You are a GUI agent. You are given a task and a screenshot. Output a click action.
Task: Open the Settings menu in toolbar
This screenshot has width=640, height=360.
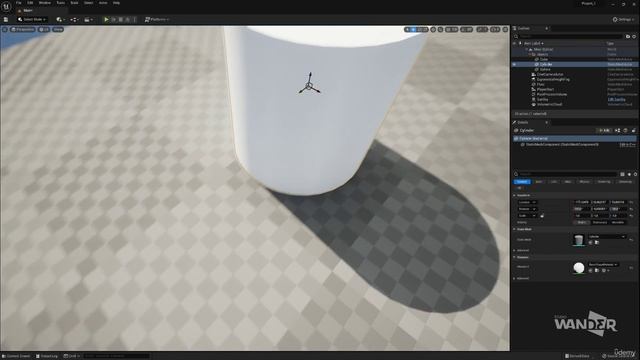coord(623,19)
